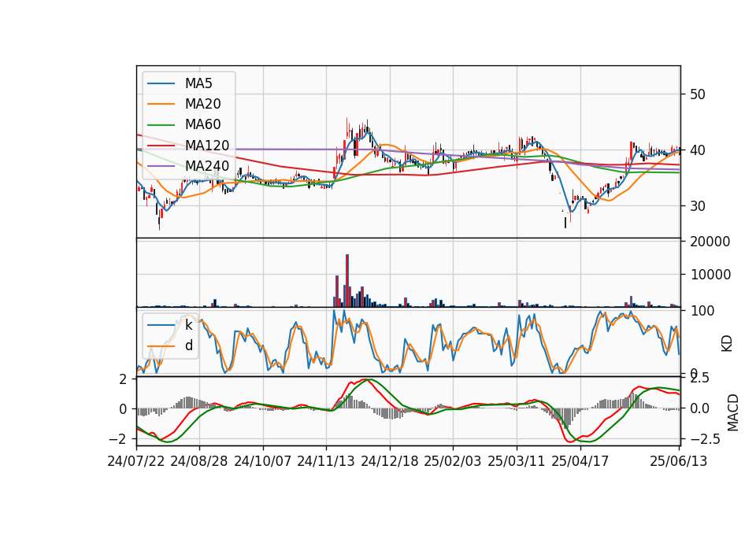This screenshot has height=543, width=756.
Task: Click the 24/08/28 date axis label
Action: [199, 461]
